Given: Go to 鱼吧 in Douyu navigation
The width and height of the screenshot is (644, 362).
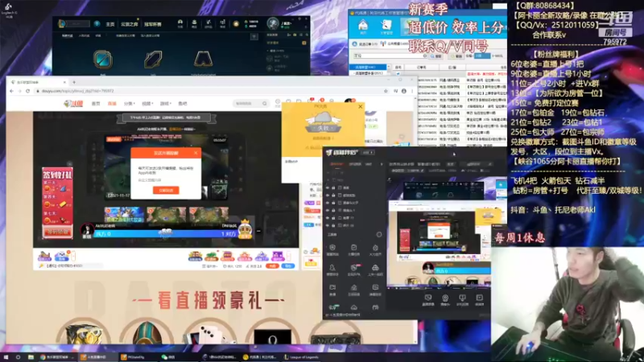Looking at the screenshot, I should [x=183, y=104].
